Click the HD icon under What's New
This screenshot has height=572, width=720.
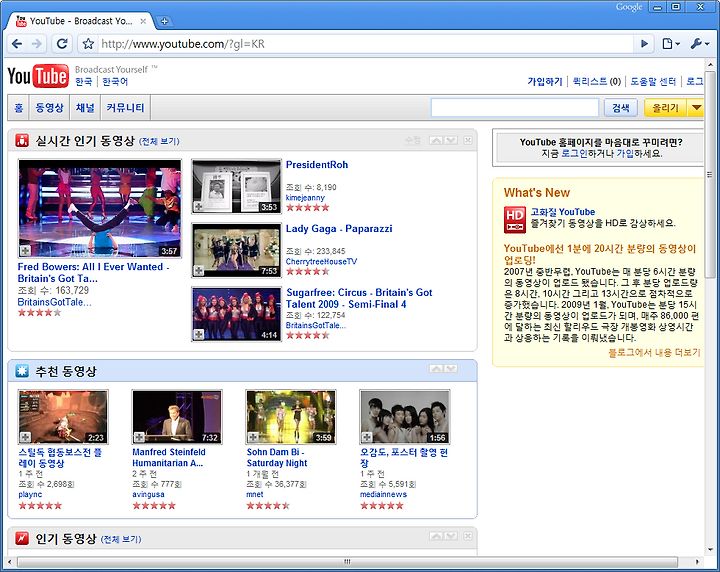[x=514, y=219]
